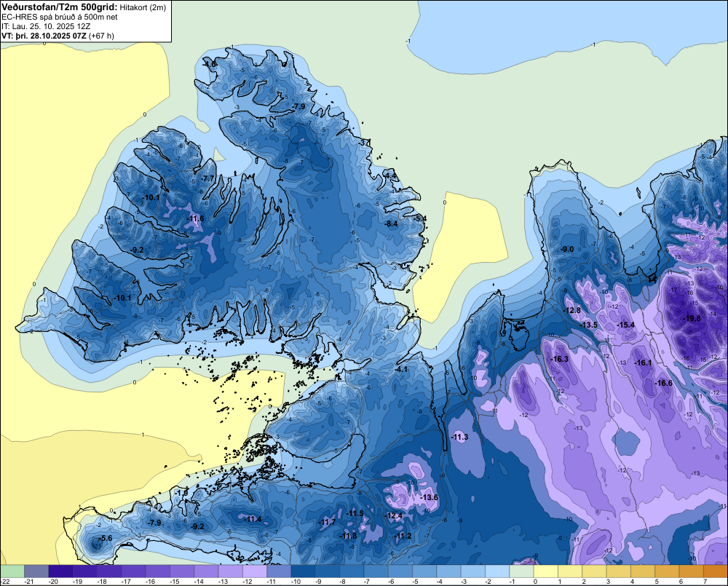Click the -13.6 temperature label
Viewport: 728px width, 586px height.
tap(430, 497)
